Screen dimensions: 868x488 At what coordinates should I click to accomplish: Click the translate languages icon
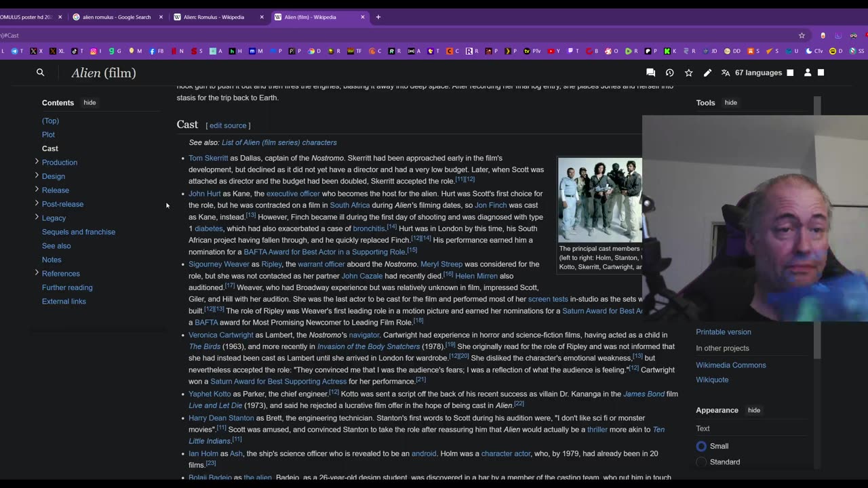click(x=726, y=73)
